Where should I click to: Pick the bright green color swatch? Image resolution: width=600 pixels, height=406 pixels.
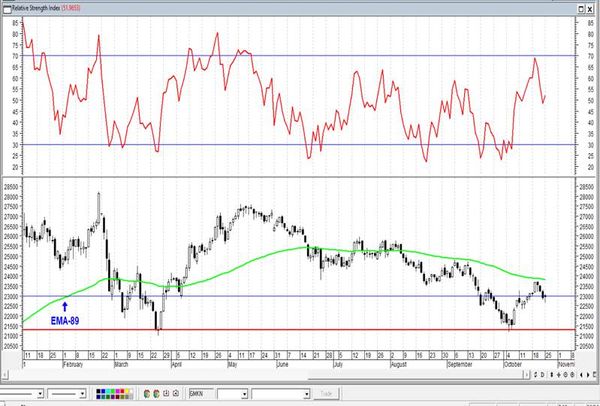[x=112, y=391]
